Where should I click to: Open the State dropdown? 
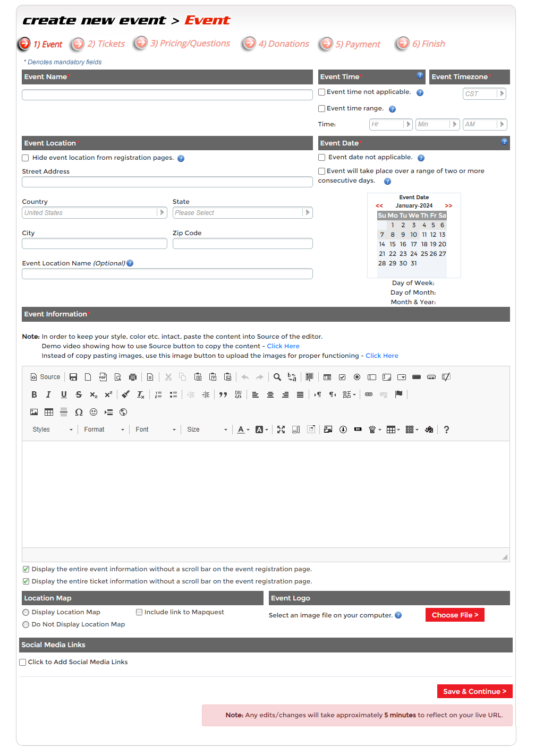coord(242,213)
